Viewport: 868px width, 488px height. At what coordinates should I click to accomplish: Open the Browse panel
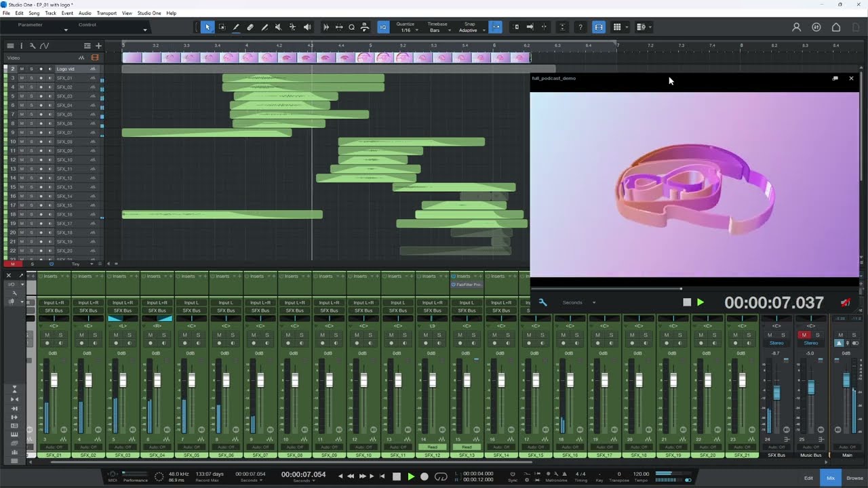tap(854, 478)
